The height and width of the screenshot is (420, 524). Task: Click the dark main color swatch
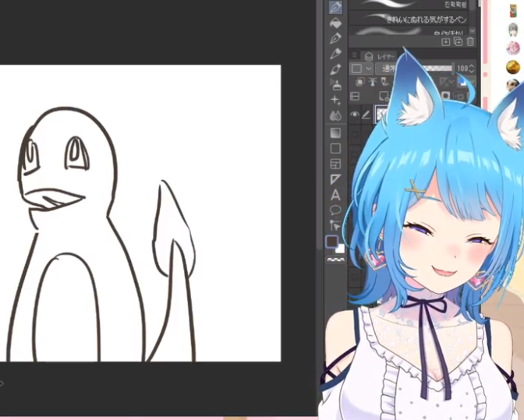[x=332, y=242]
